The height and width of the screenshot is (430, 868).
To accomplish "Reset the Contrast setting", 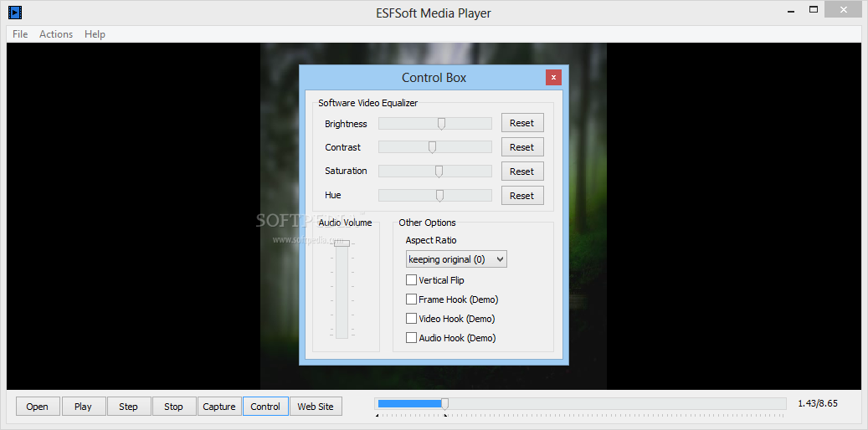I will 522,147.
